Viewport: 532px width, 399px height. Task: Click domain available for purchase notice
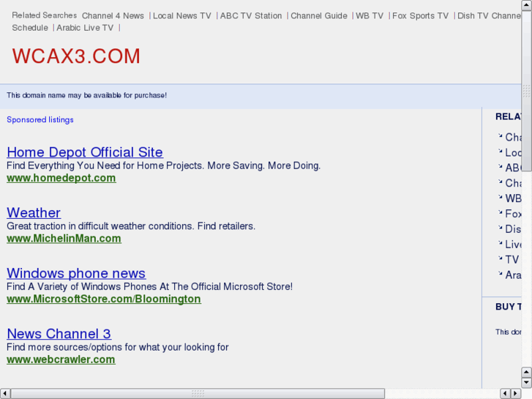87,95
